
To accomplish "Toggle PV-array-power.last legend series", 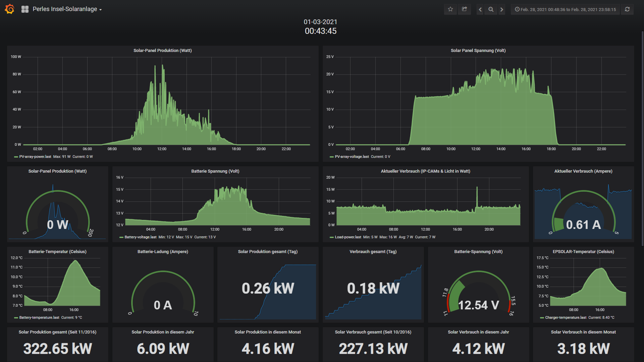I will [35, 157].
